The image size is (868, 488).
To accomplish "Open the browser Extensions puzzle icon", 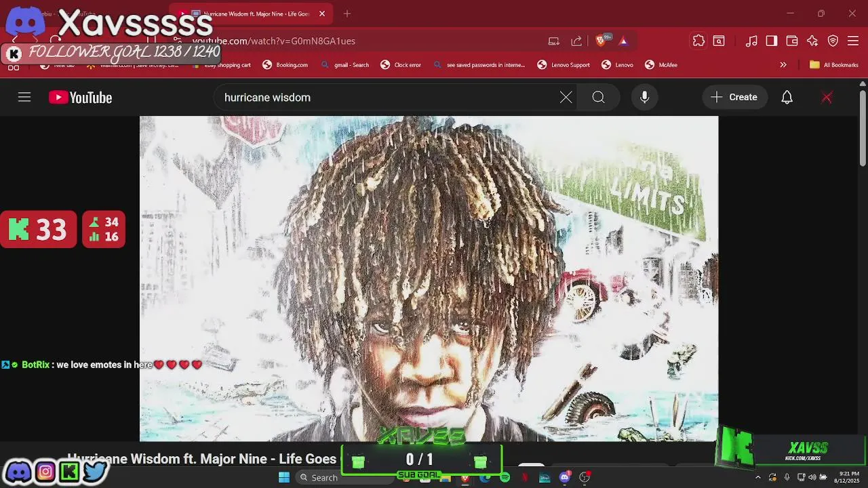I will [x=698, y=41].
